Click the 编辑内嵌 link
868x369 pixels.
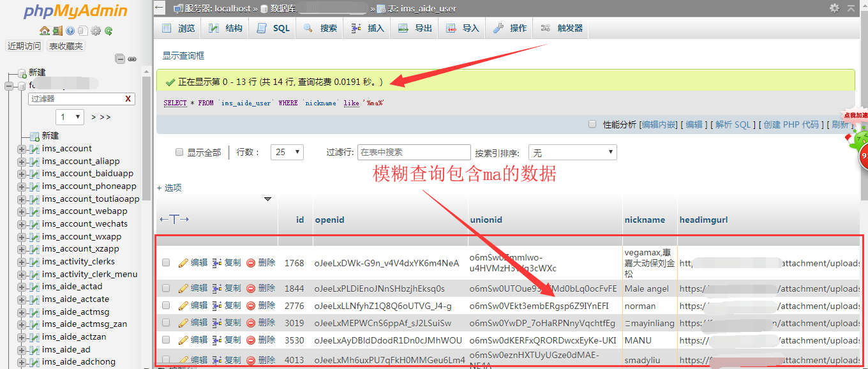pyautogui.click(x=659, y=124)
